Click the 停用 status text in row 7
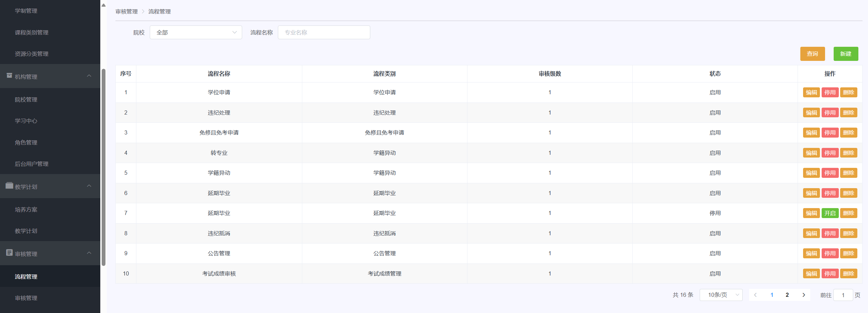The height and width of the screenshot is (313, 868). point(715,213)
